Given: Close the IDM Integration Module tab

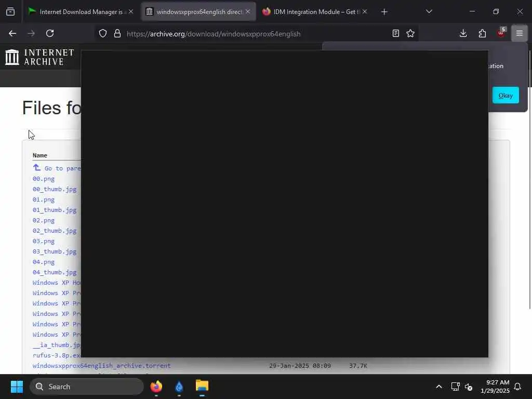Looking at the screenshot, I should click(365, 11).
